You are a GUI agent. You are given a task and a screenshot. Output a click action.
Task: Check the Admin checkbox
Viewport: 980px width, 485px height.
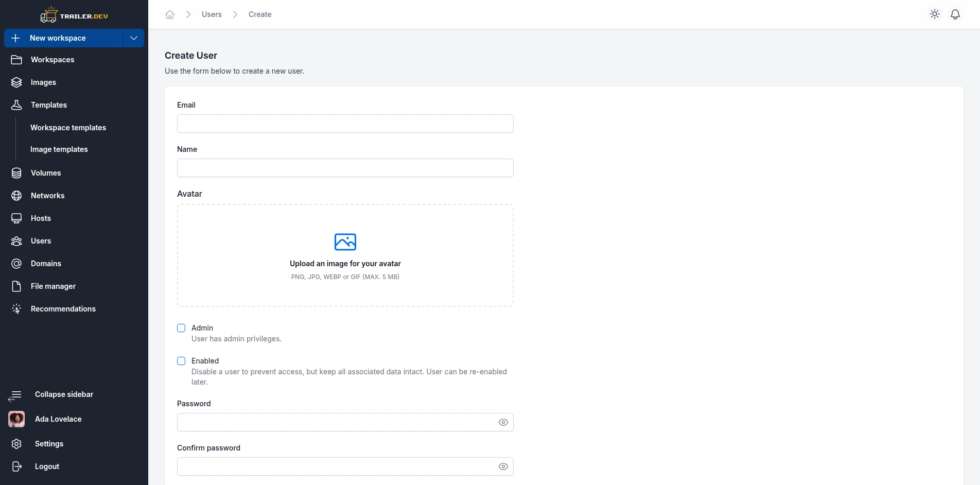click(x=181, y=328)
